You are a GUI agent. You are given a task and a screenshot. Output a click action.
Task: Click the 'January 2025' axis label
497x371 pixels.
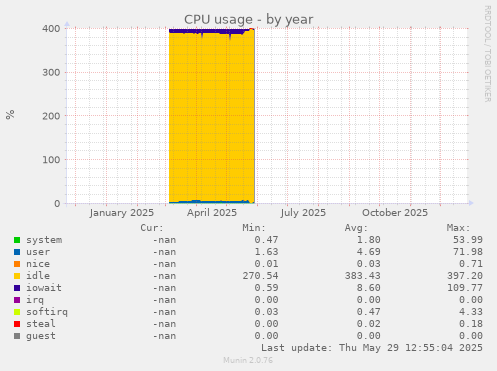click(x=122, y=213)
